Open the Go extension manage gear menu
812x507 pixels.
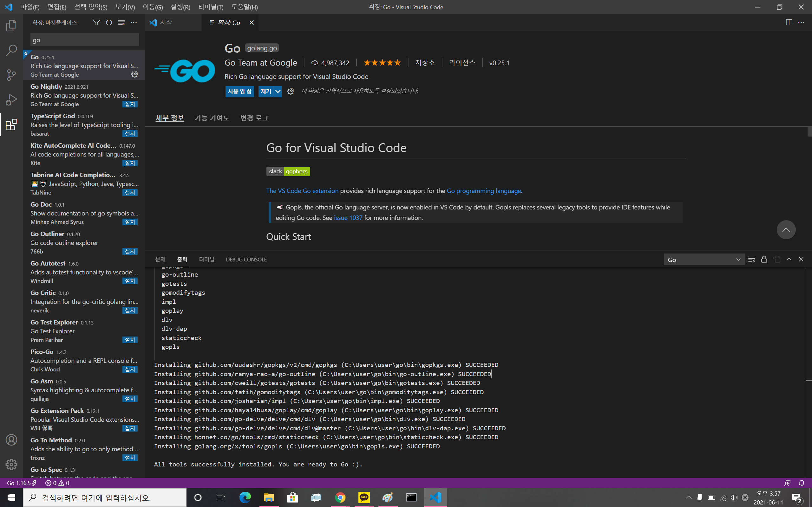[x=291, y=91]
